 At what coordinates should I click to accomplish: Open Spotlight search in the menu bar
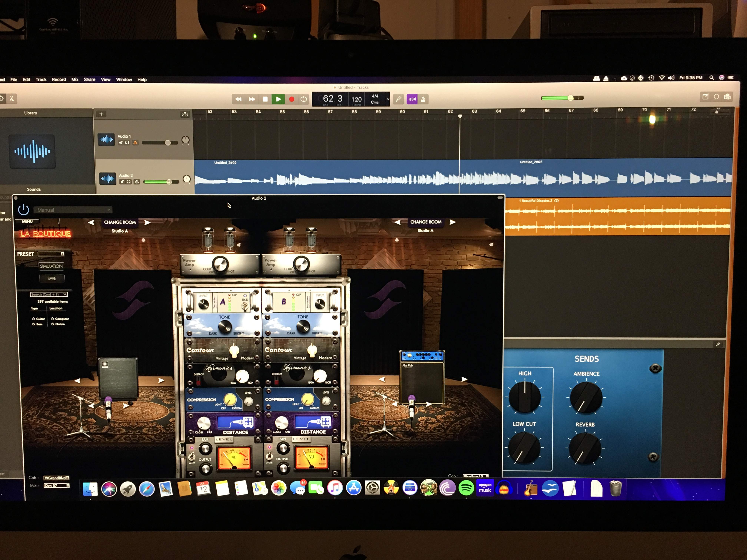(712, 78)
